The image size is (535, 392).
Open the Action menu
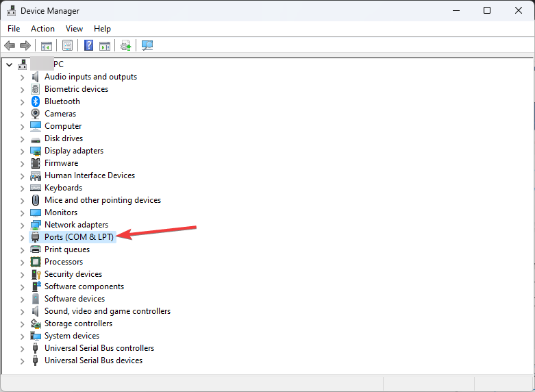42,29
